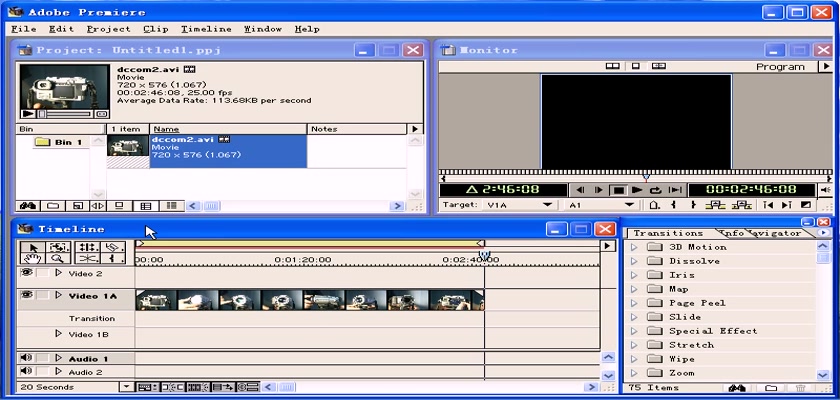Open the Project menu
The image size is (840, 400).
tap(109, 29)
